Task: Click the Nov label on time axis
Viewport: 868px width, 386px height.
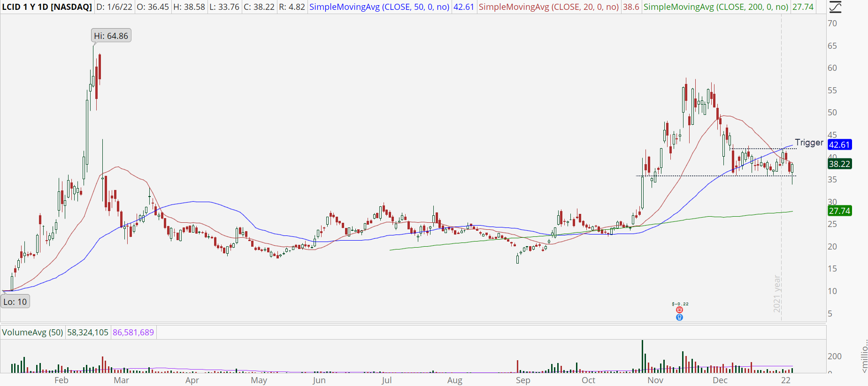Action: [655, 380]
